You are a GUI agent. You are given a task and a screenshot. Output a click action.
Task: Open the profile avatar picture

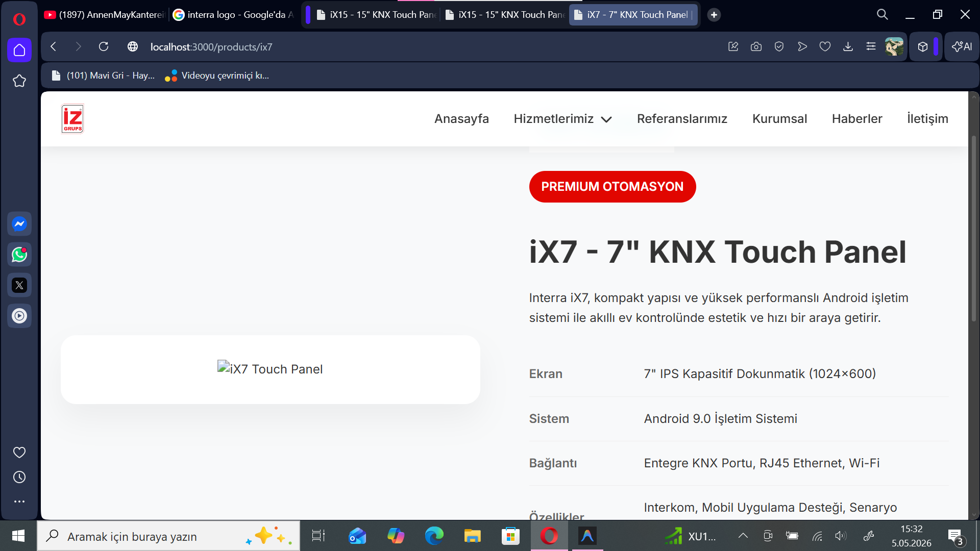pyautogui.click(x=894, y=47)
